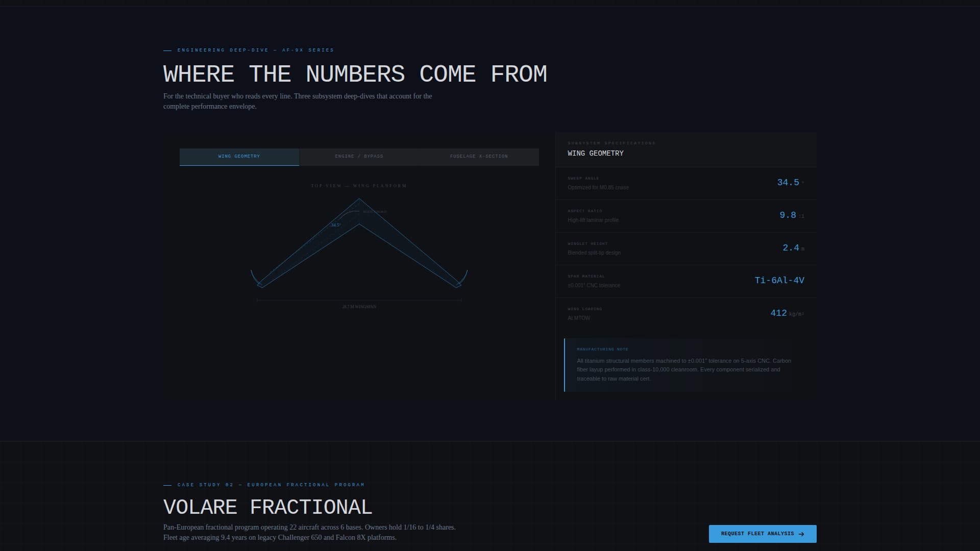Image resolution: width=980 pixels, height=551 pixels.
Task: Click the Winglet Height 2.4 value
Action: click(791, 248)
